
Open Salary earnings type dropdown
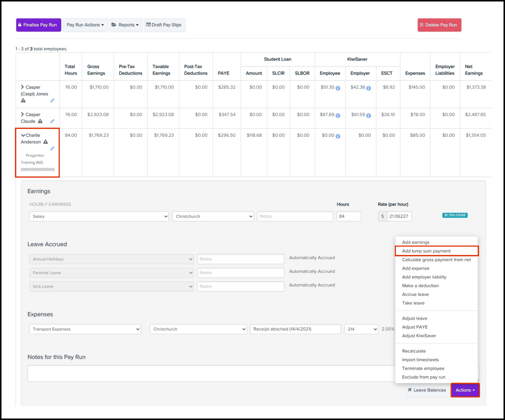point(99,216)
